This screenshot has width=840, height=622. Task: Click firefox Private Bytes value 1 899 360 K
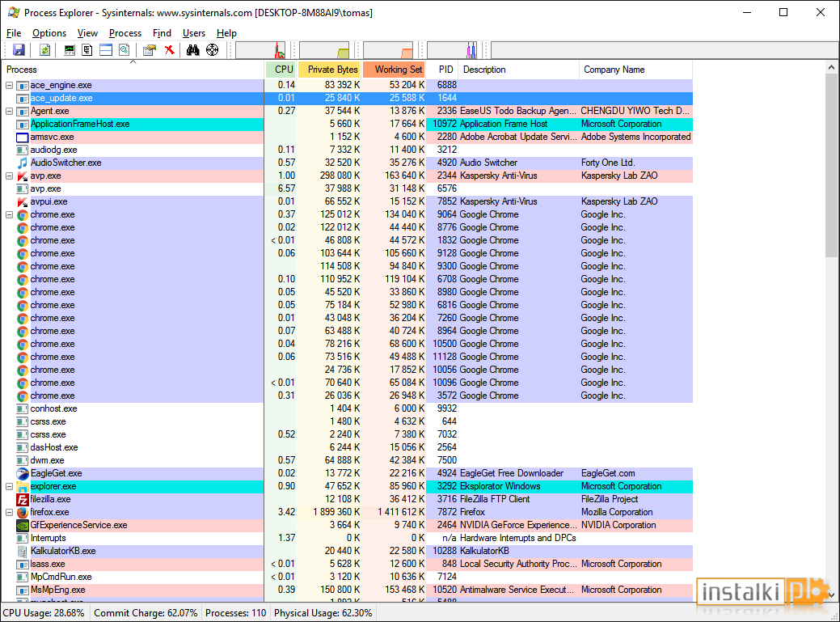pyautogui.click(x=336, y=512)
